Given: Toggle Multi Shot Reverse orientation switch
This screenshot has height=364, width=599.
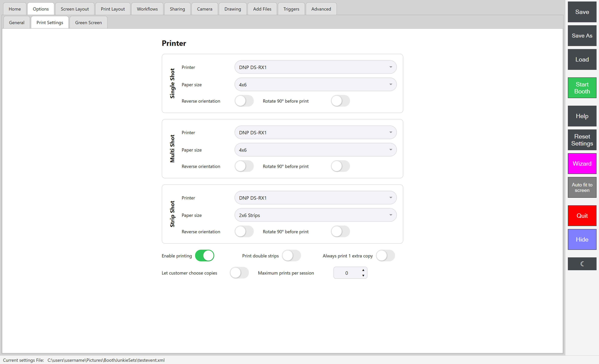Looking at the screenshot, I should (244, 166).
